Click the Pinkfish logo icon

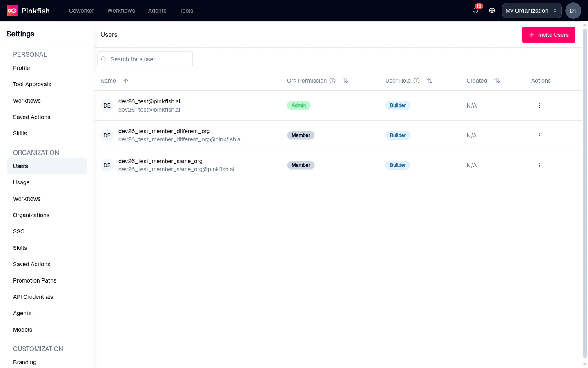coord(11,11)
